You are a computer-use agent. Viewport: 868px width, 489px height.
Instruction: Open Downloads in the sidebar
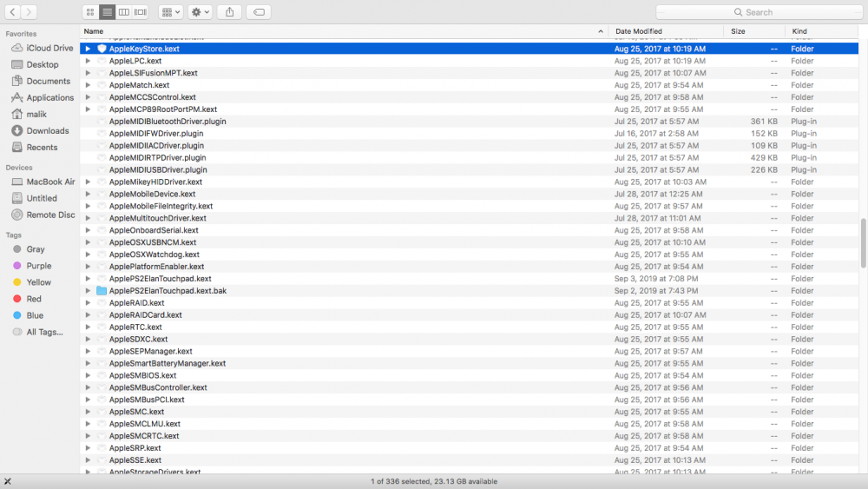point(47,131)
